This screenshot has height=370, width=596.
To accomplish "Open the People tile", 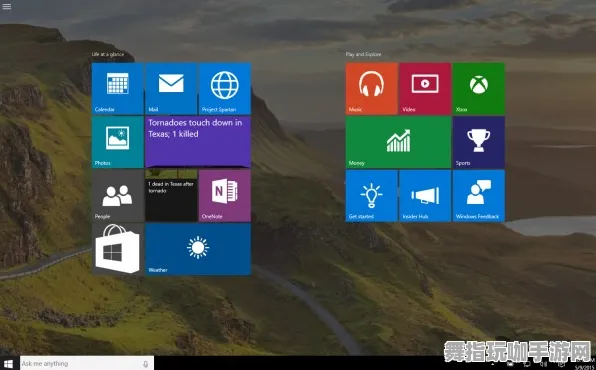I will pyautogui.click(x=117, y=196).
